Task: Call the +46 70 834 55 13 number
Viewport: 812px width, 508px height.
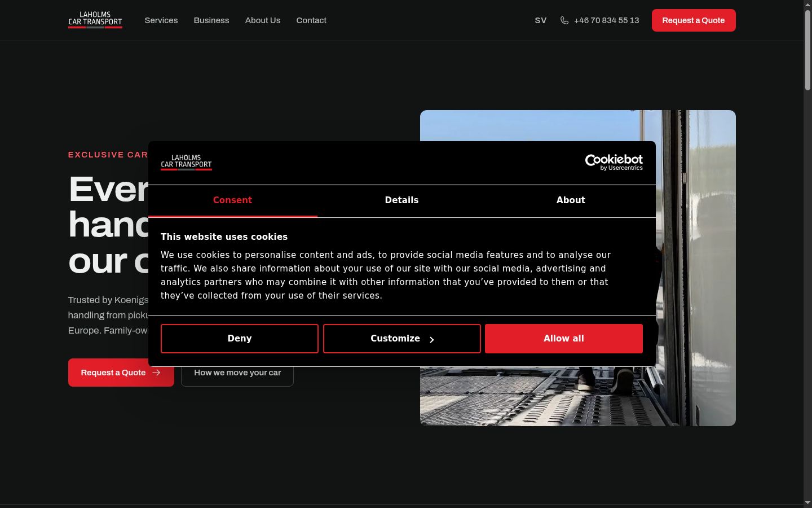Action: [606, 20]
